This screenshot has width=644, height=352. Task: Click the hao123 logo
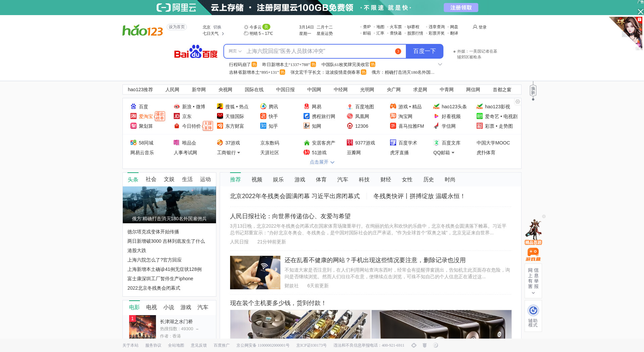[143, 30]
